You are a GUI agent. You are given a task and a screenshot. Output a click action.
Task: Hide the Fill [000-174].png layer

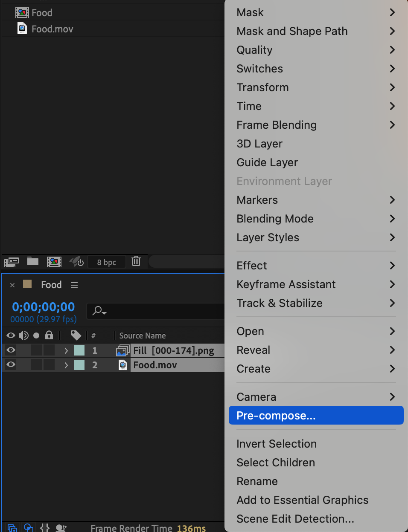pos(11,350)
